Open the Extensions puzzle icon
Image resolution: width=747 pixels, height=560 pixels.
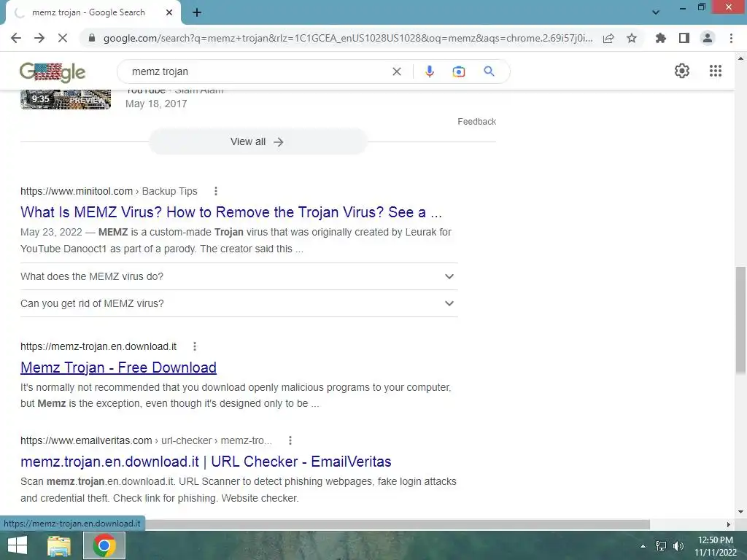[x=661, y=38]
